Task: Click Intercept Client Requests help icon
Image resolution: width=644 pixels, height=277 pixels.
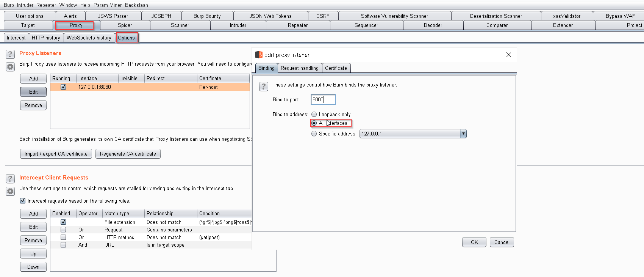Action: pos(10,179)
